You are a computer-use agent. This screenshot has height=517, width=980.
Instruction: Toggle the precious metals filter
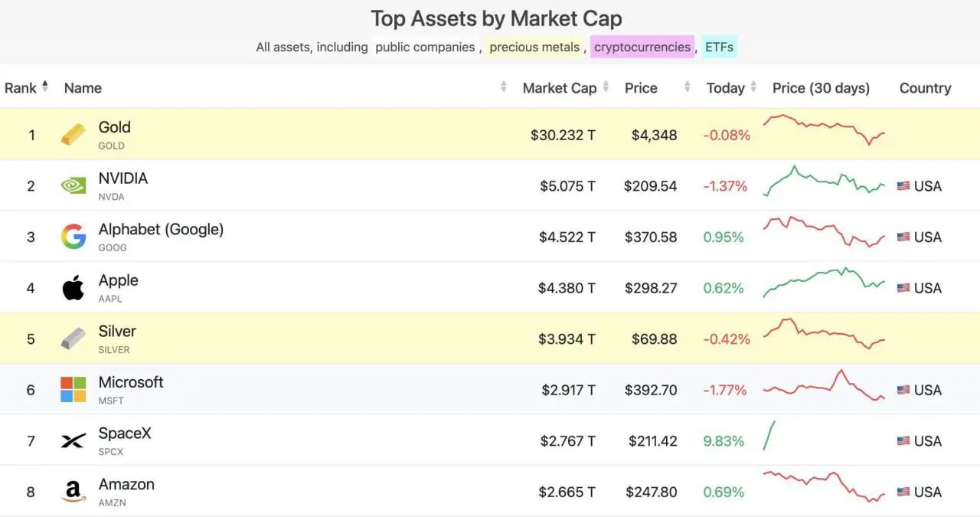tap(534, 47)
